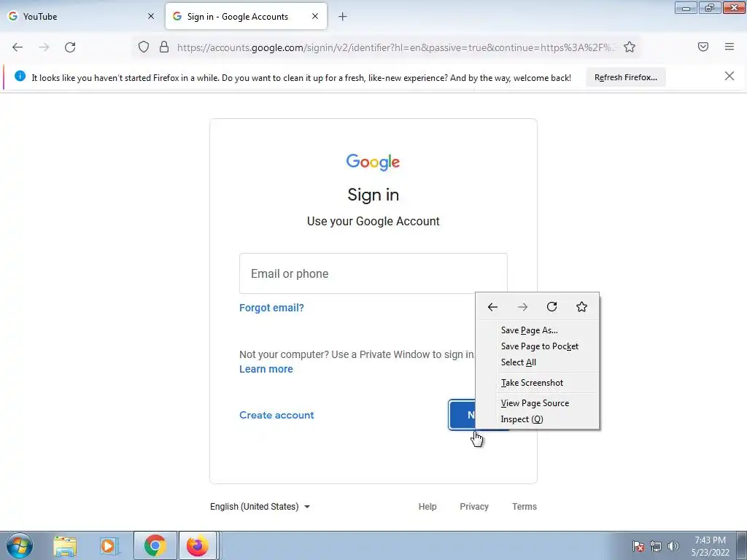Open the clock showing 7:43 PM
The width and height of the screenshot is (747, 560).
tap(710, 546)
